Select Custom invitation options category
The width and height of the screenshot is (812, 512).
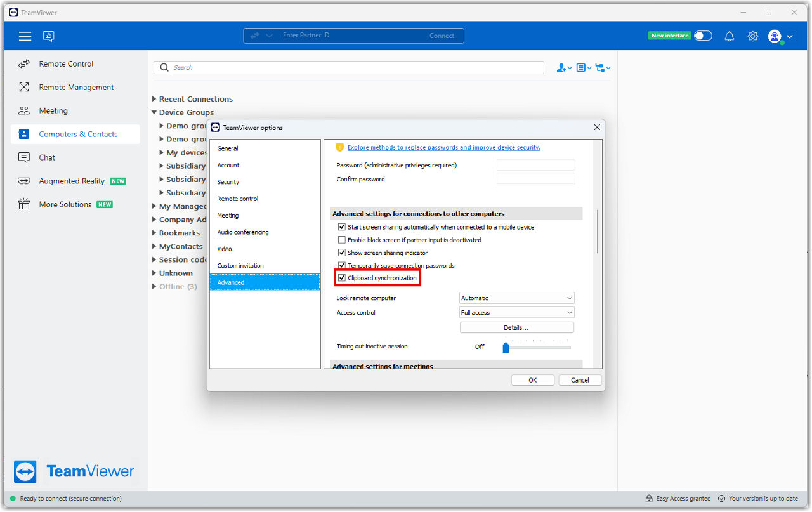click(x=265, y=265)
